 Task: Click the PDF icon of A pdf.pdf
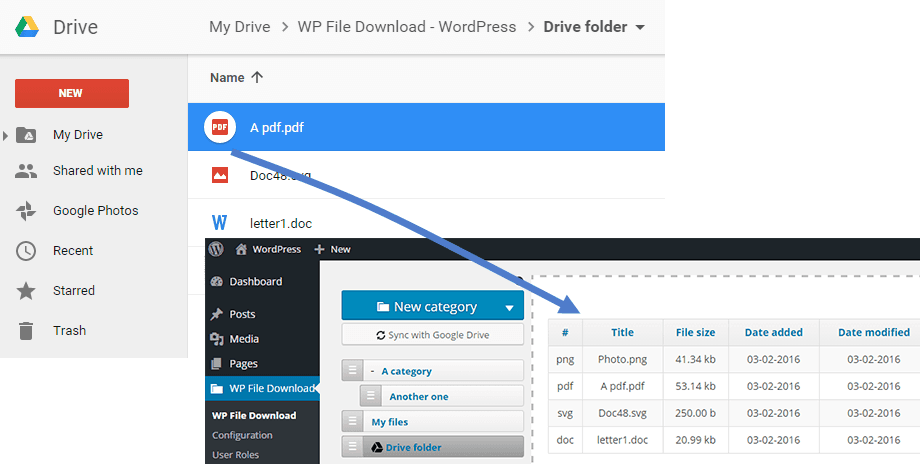(x=218, y=128)
